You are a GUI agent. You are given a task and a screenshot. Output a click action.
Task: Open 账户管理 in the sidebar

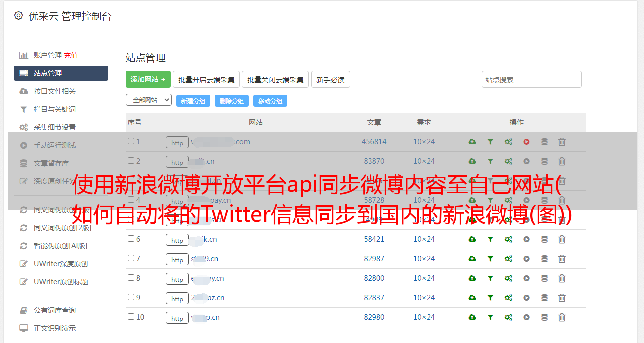pyautogui.click(x=48, y=55)
